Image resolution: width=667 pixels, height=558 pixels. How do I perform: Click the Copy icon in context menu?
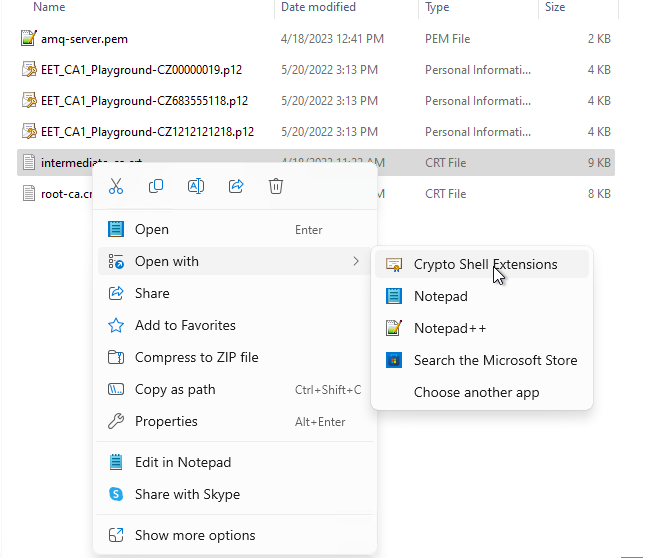point(156,186)
